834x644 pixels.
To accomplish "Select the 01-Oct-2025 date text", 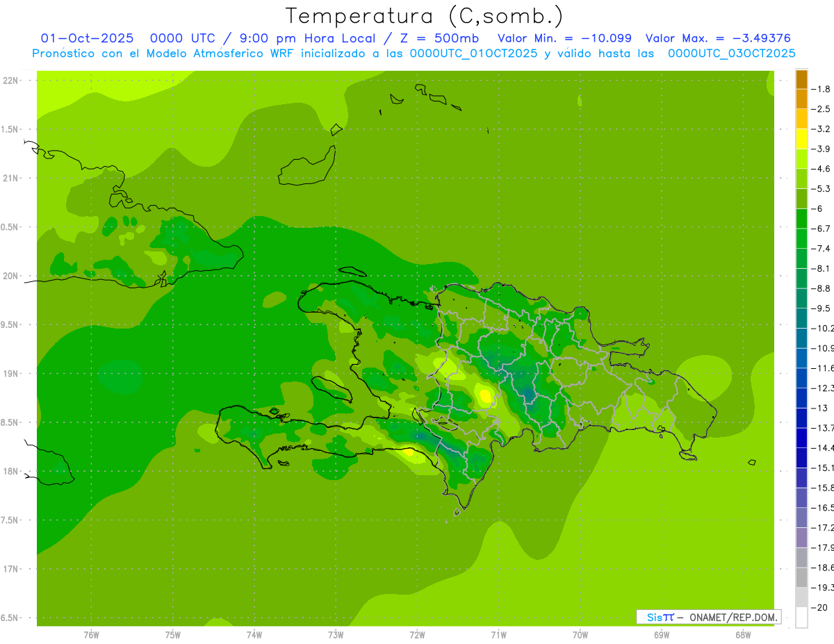I will 87,38.
